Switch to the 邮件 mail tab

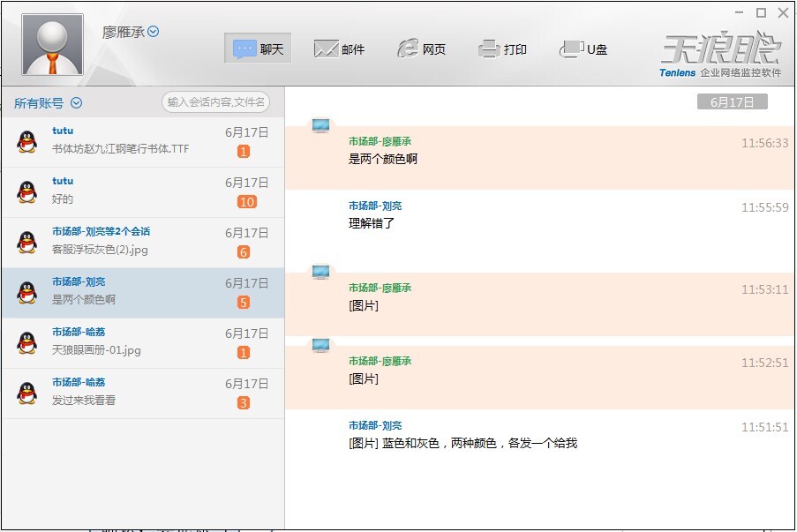339,49
